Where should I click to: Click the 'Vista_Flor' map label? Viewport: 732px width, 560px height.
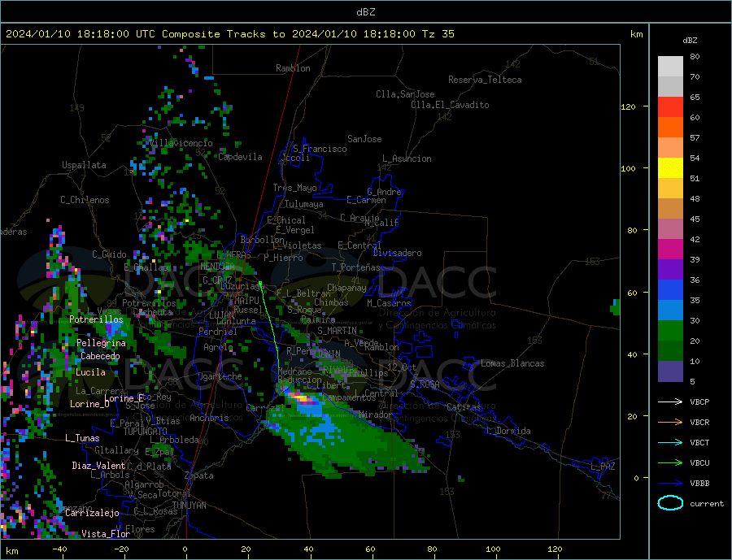[x=106, y=534]
